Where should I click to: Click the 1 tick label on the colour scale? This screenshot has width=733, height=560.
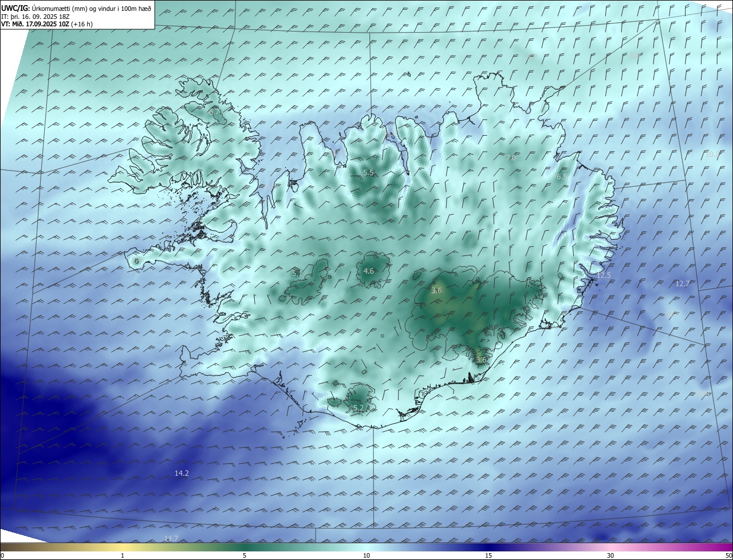[123, 555]
